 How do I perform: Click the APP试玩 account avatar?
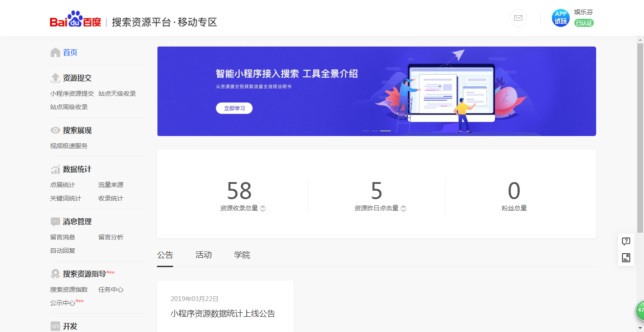pyautogui.click(x=561, y=18)
